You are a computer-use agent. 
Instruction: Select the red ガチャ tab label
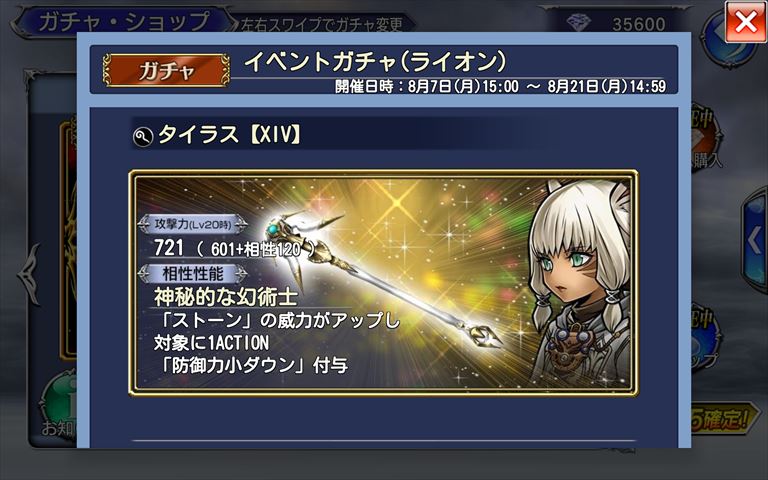pos(167,71)
